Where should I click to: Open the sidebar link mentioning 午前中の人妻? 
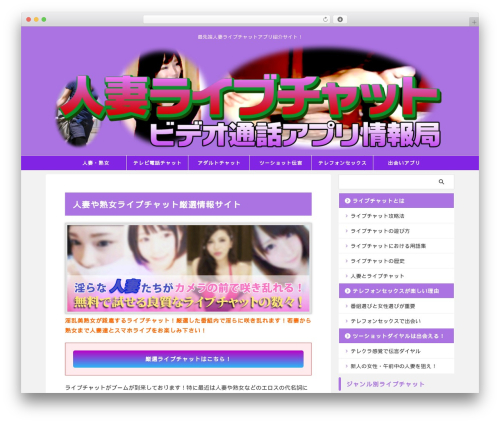coord(396,366)
